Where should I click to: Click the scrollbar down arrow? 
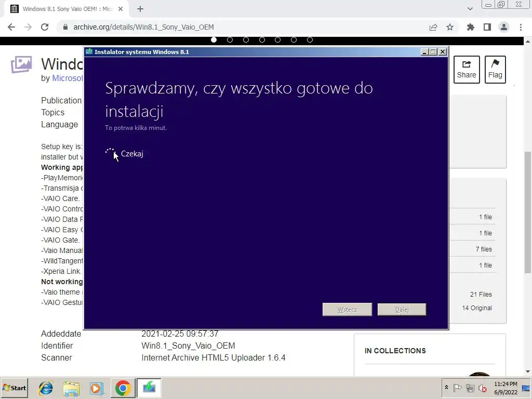528,372
